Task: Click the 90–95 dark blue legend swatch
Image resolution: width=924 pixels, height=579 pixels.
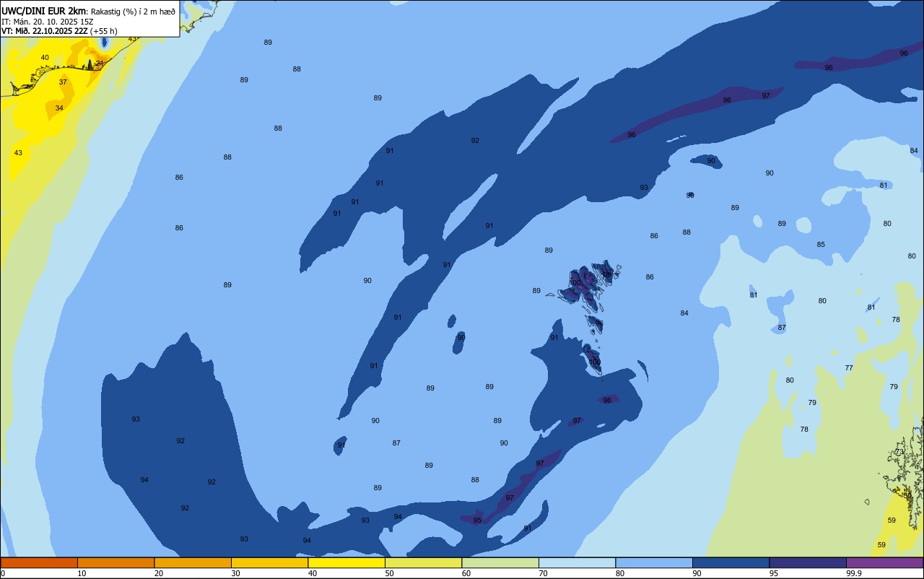Action: pos(731,563)
